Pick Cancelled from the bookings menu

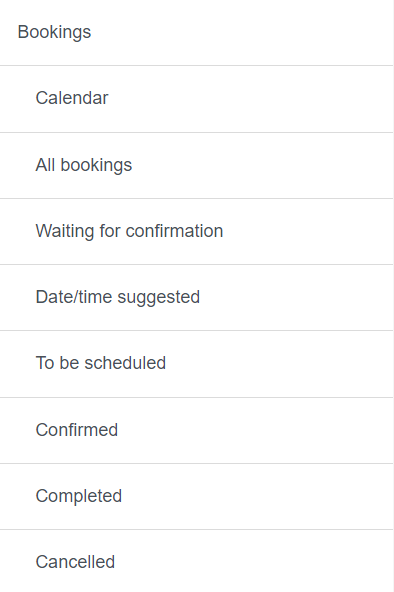[196, 561]
